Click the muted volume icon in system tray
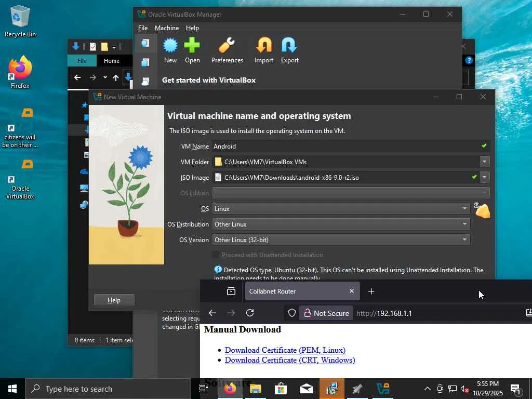This screenshot has width=532, height=399. 465,389
